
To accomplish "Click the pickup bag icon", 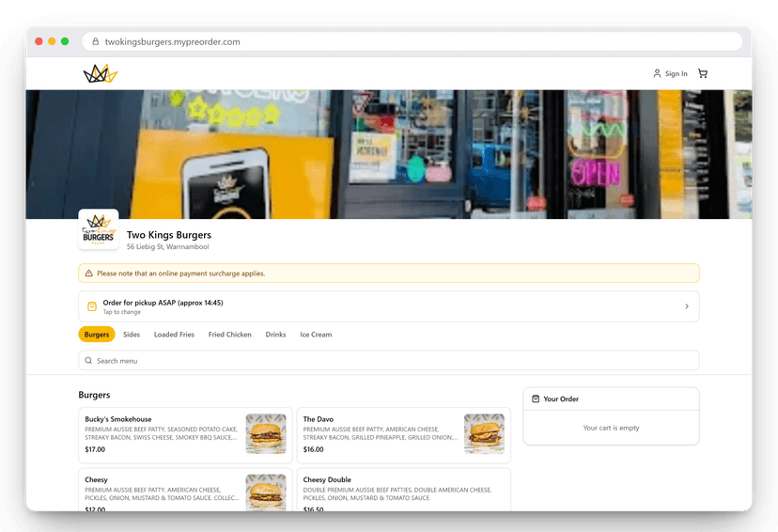I will 92,306.
